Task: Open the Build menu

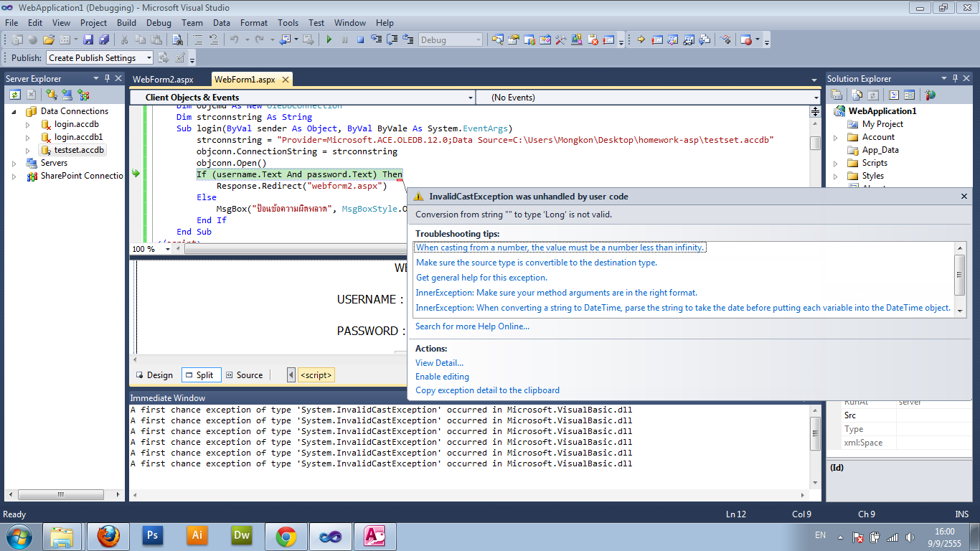Action: coord(126,23)
